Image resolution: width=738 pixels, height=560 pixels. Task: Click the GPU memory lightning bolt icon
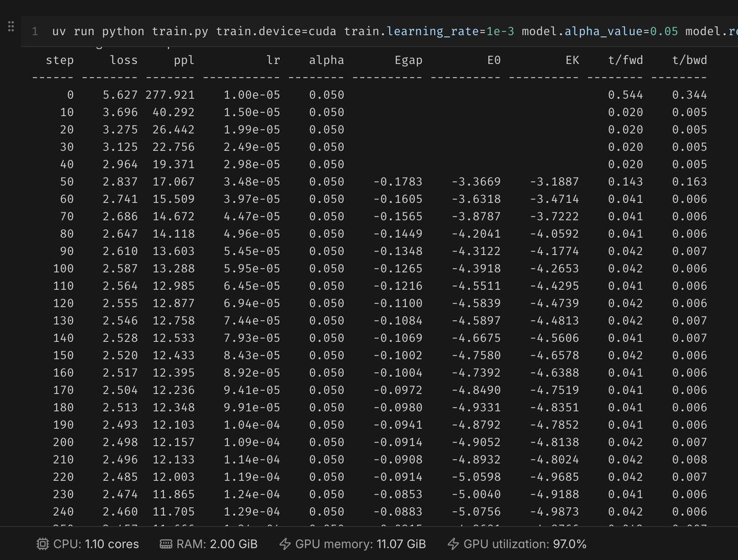(285, 544)
